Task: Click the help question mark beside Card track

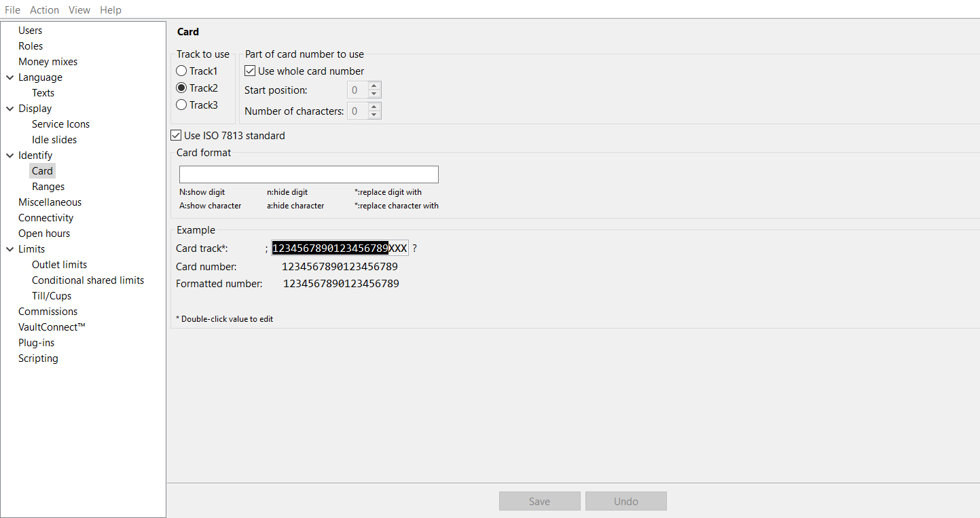Action: point(414,248)
